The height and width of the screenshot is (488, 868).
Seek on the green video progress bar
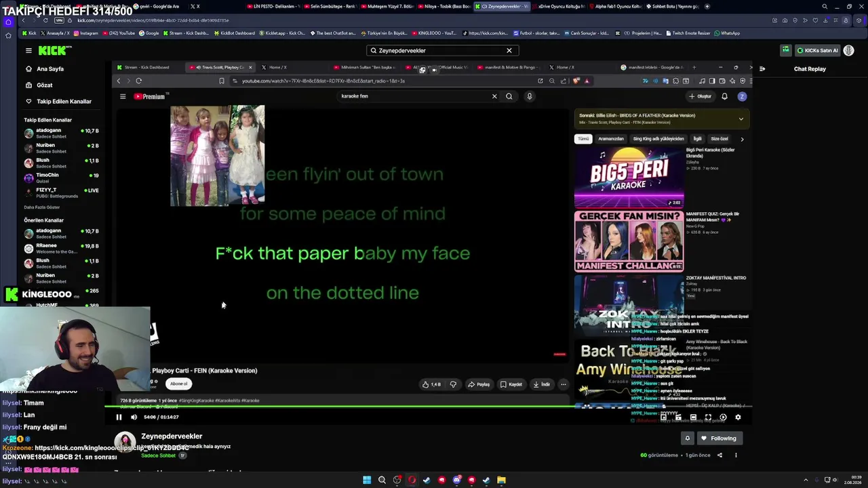point(429,407)
